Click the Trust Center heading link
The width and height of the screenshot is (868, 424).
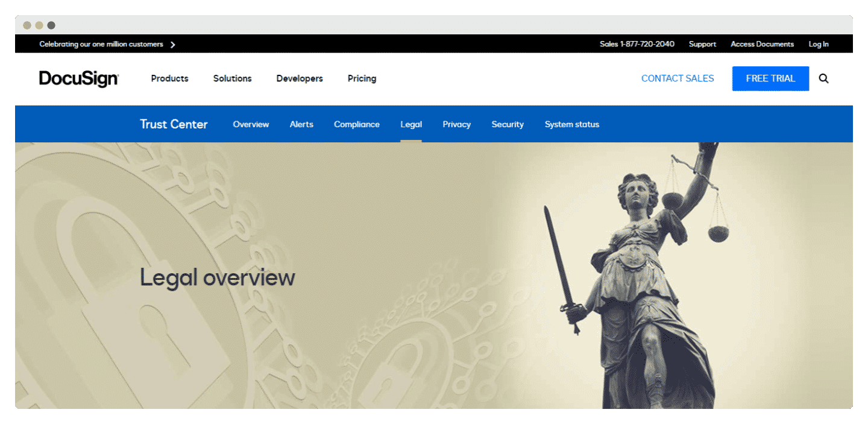[x=174, y=124]
